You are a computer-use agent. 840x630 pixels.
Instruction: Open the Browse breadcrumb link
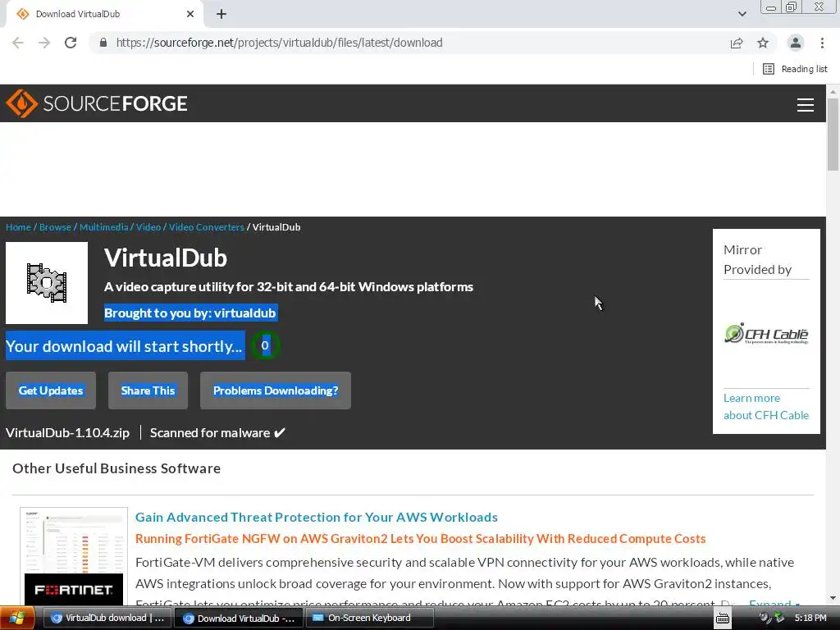pos(55,227)
